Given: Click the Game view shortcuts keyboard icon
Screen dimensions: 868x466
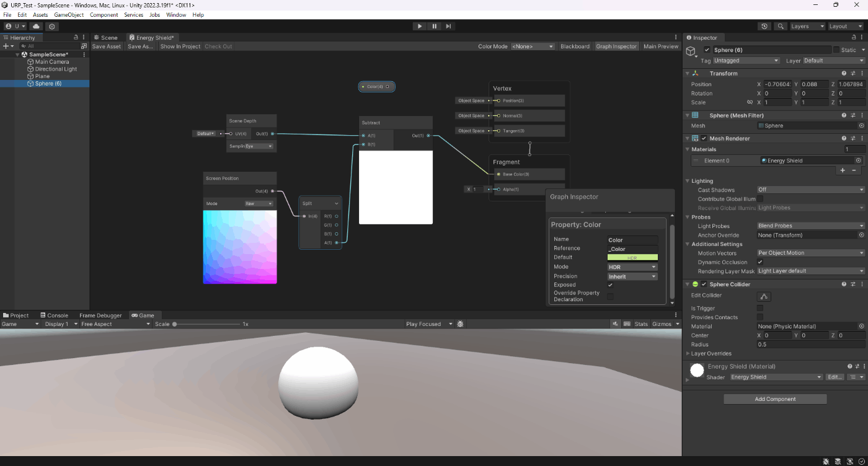Looking at the screenshot, I should [627, 324].
